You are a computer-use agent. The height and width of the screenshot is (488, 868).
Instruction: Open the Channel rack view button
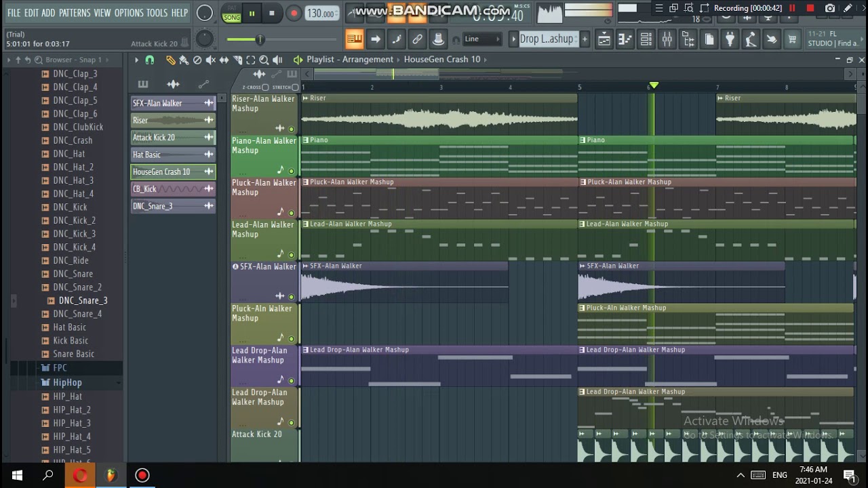(x=646, y=39)
